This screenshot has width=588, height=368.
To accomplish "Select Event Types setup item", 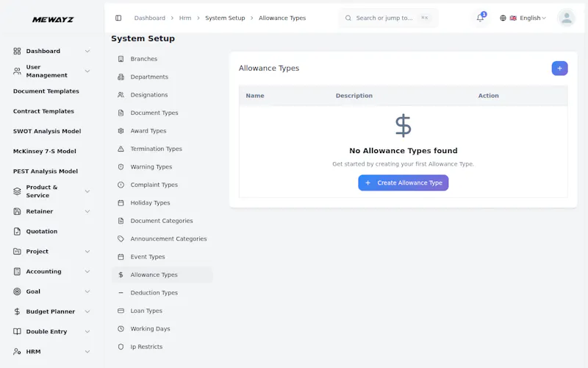I will (x=162, y=257).
